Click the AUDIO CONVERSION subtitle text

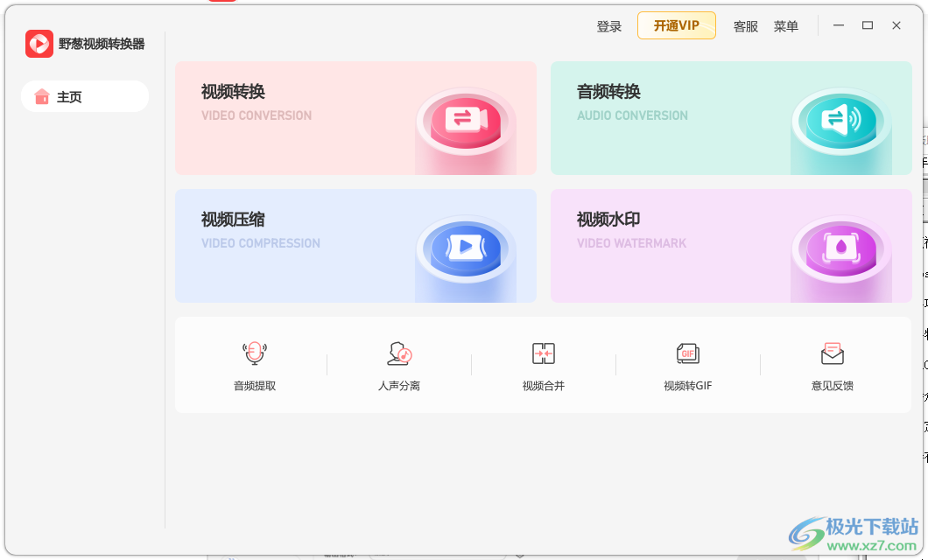coord(633,115)
